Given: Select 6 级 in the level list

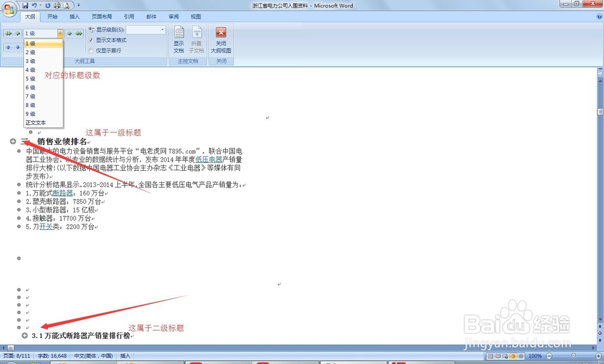Looking at the screenshot, I should point(43,88).
